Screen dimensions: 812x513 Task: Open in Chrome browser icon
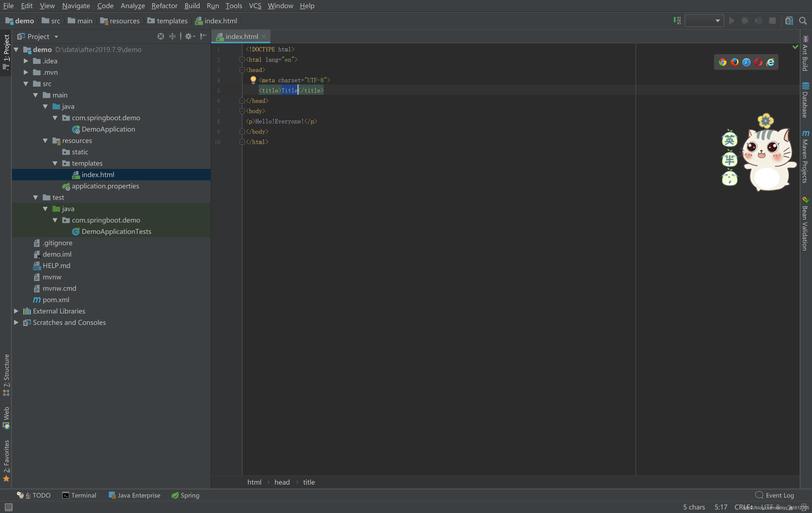pos(722,62)
